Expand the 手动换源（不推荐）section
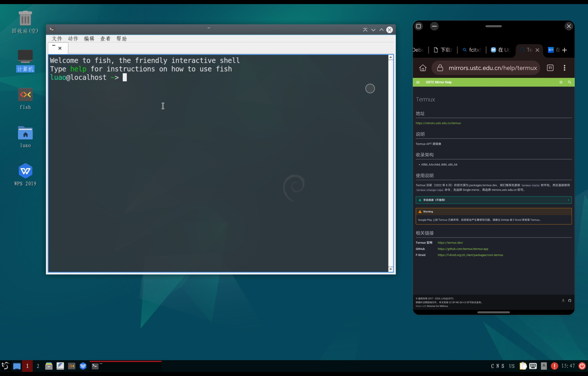The image size is (588, 376). [493, 200]
